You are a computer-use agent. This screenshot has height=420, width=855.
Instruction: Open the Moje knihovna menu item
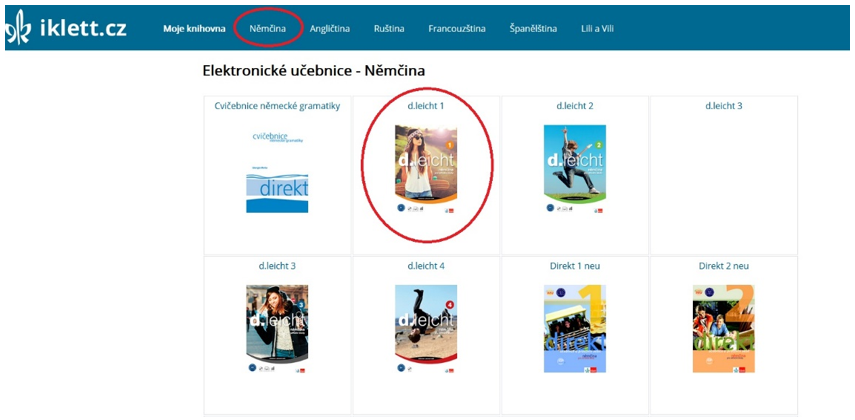pos(194,28)
